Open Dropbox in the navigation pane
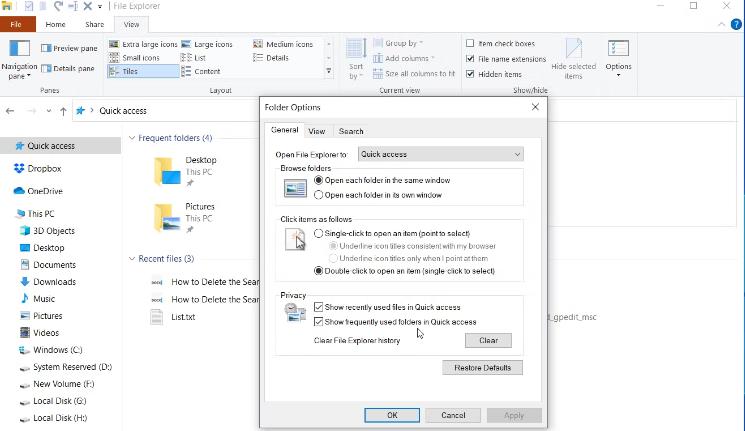This screenshot has width=745, height=431. tap(38, 169)
